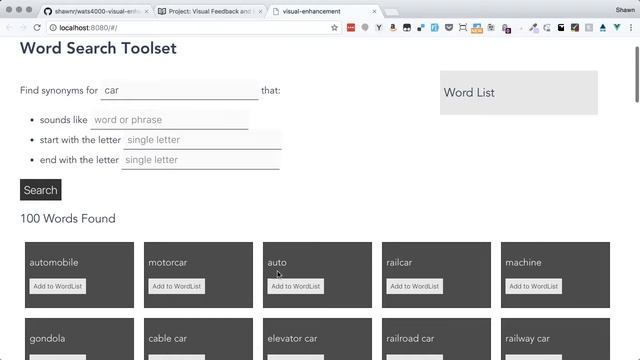Bookmark this page with the star icon

pos(334,28)
